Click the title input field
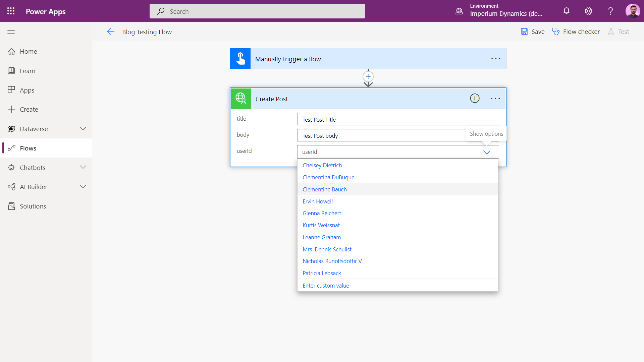Viewport: 644px width, 362px height. 398,119
